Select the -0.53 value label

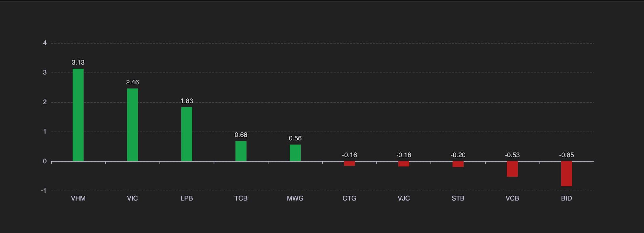point(512,155)
